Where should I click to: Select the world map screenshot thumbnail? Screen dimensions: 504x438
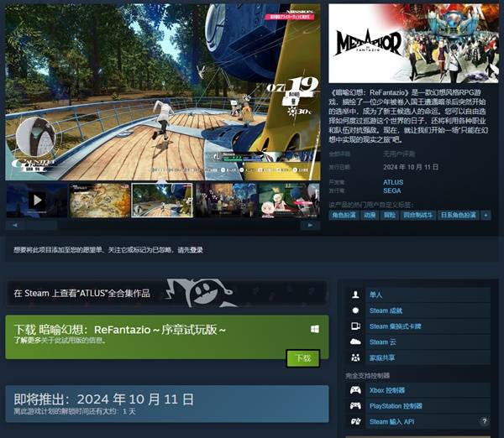[100, 200]
